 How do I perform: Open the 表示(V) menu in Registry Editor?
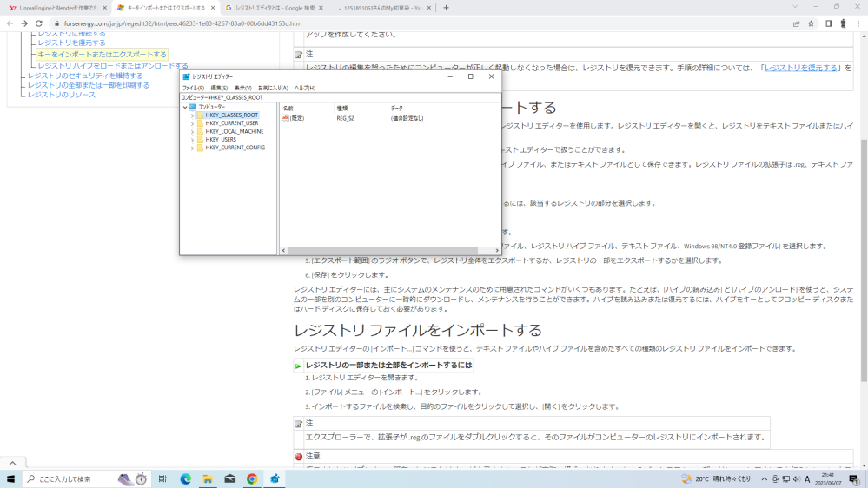click(x=242, y=88)
